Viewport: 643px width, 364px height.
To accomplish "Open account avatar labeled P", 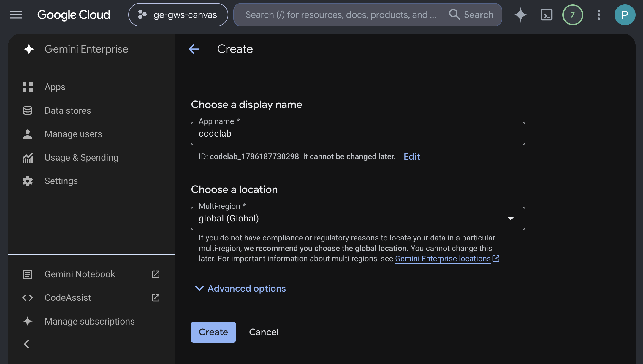I will (625, 15).
